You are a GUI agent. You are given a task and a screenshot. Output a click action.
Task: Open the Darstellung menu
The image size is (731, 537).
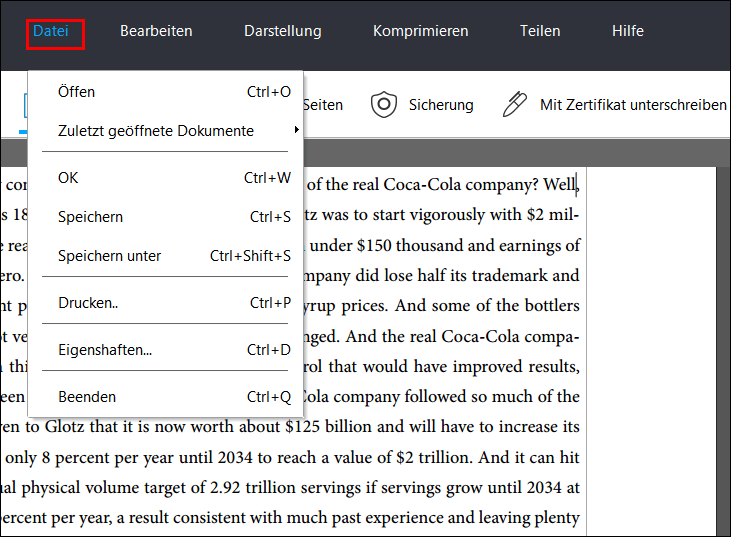283,31
